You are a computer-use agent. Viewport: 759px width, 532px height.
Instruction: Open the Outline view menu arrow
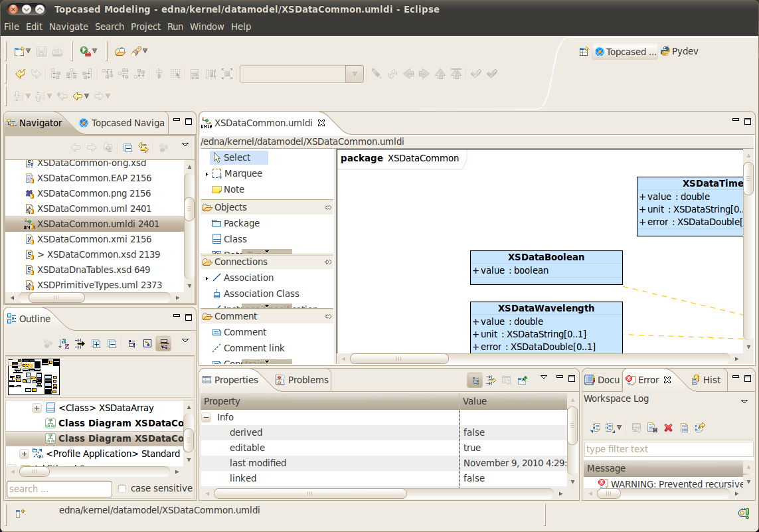coord(185,340)
